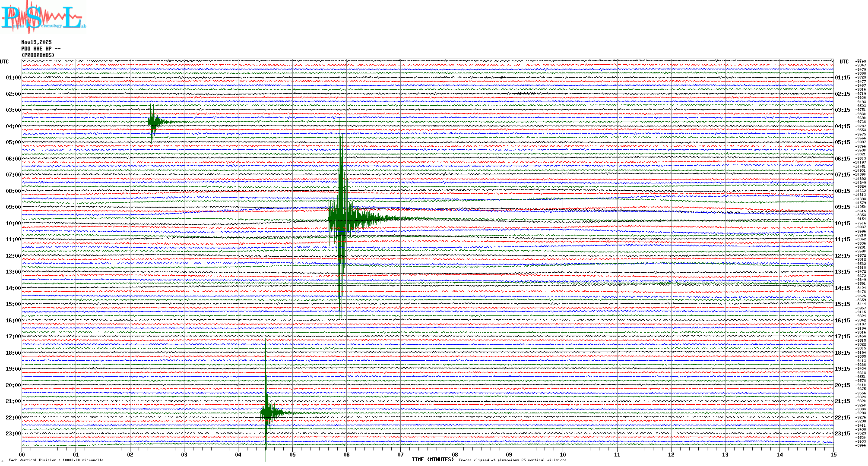The width and height of the screenshot is (868, 466).
Task: Click the left UTC axis label
Action: click(4, 62)
